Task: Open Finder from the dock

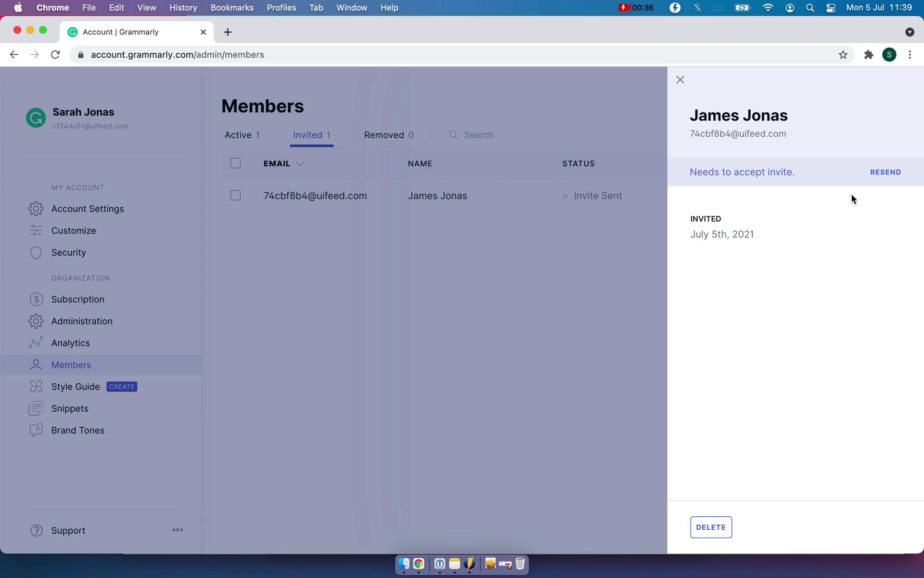Action: click(x=404, y=564)
